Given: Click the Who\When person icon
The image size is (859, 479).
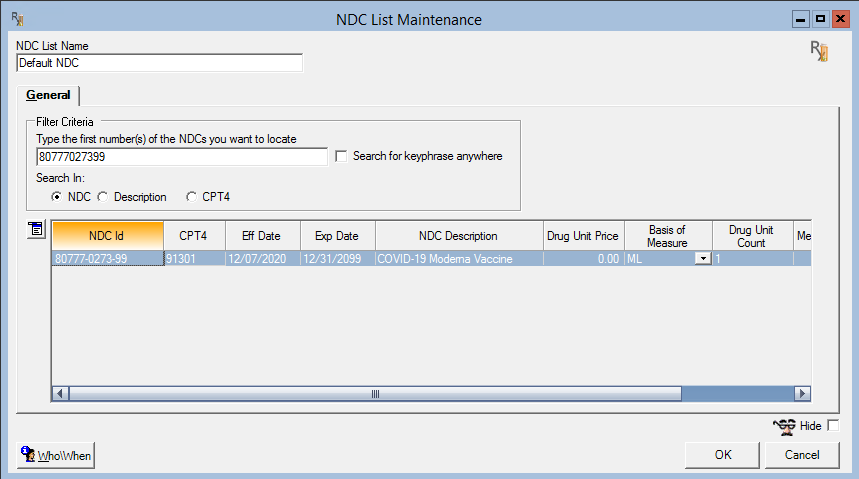Looking at the screenshot, I should point(27,453).
